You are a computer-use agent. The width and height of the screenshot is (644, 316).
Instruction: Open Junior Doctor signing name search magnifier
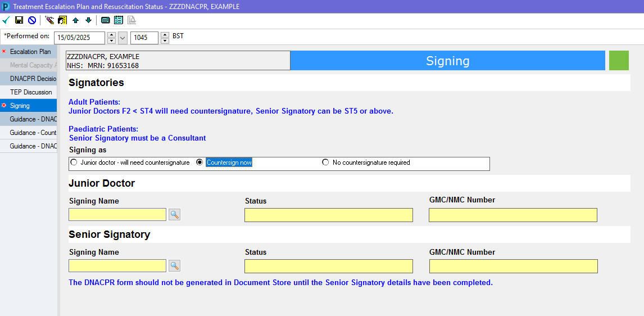click(x=175, y=214)
